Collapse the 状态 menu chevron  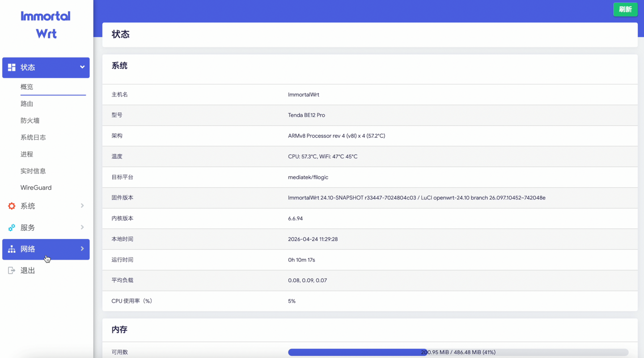(82, 67)
